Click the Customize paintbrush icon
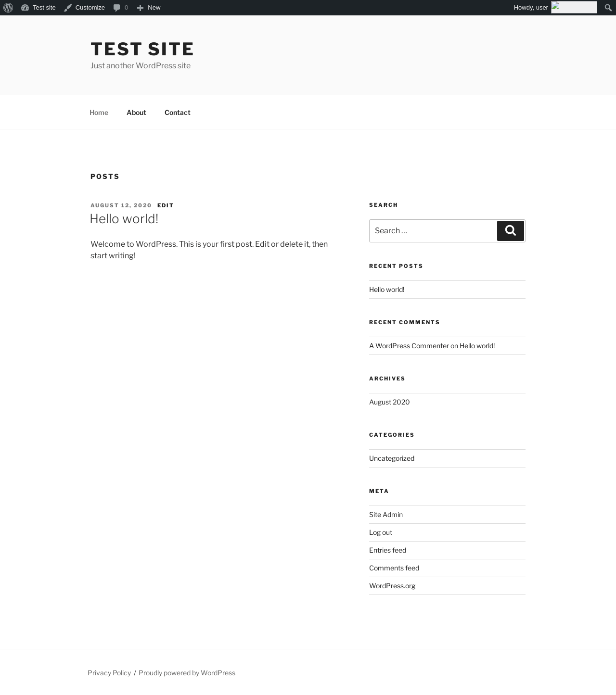Image resolution: width=616 pixels, height=695 pixels. click(68, 8)
